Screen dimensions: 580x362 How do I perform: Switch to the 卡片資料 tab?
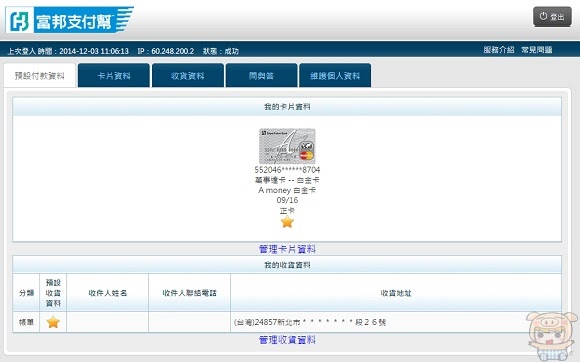[x=114, y=75]
